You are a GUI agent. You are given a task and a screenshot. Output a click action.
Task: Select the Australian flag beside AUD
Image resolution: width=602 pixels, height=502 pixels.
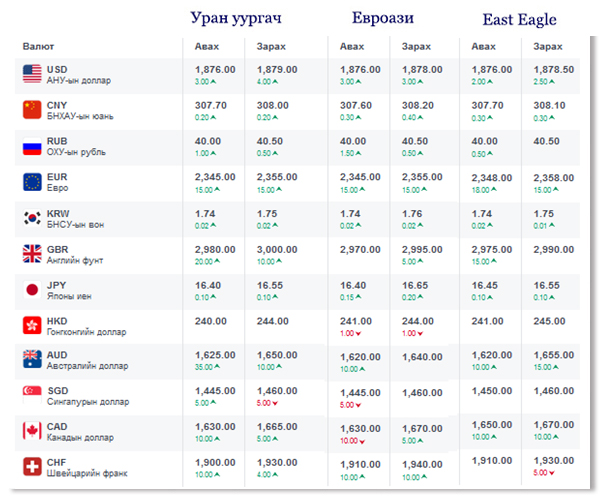(31, 361)
